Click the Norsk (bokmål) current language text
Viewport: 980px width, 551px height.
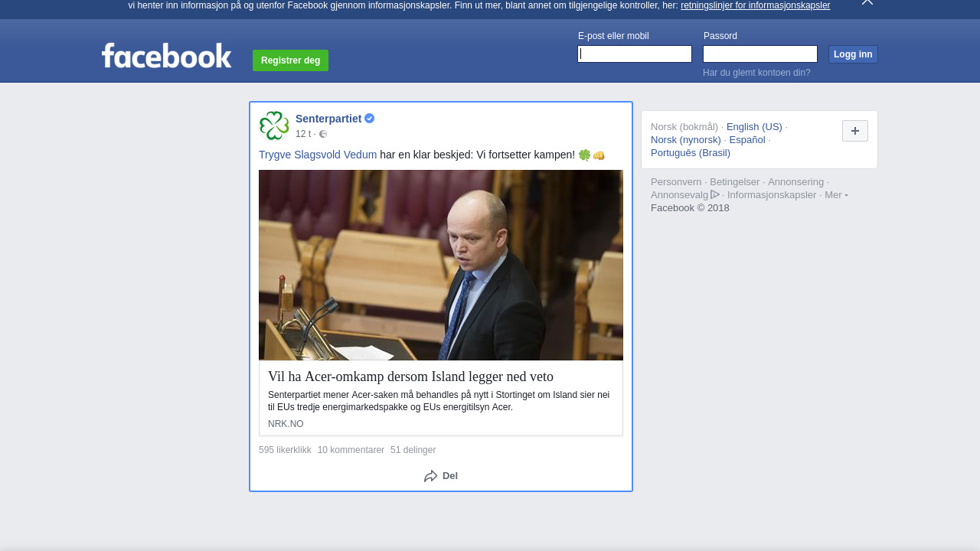point(684,127)
